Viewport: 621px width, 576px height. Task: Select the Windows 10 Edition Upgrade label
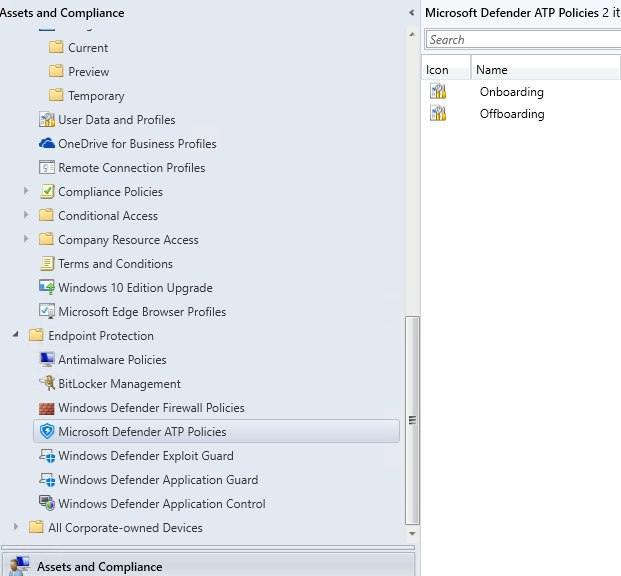coord(135,288)
